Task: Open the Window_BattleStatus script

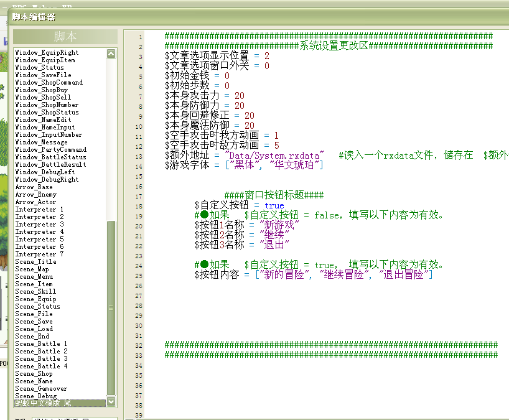Action: pyautogui.click(x=50, y=157)
